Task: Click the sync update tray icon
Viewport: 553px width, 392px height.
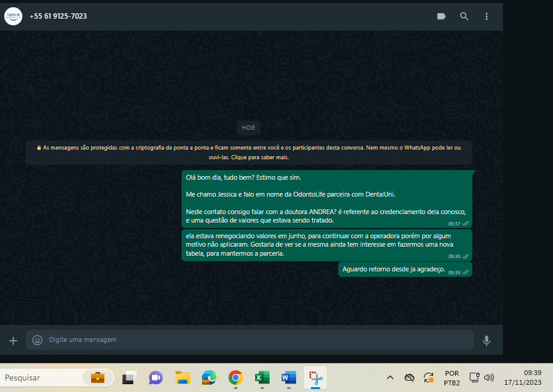Action: [x=429, y=378]
